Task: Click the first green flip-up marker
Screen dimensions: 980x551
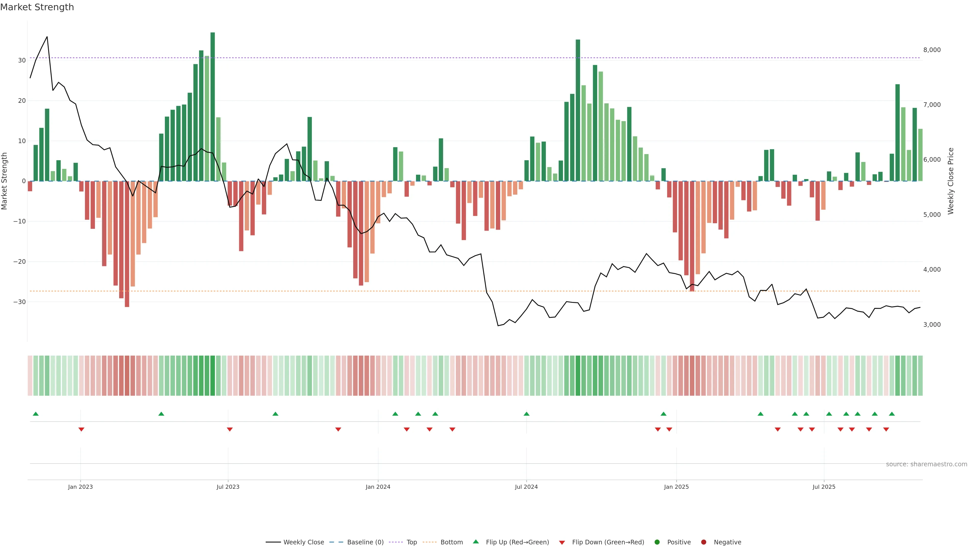Action: [x=36, y=414]
